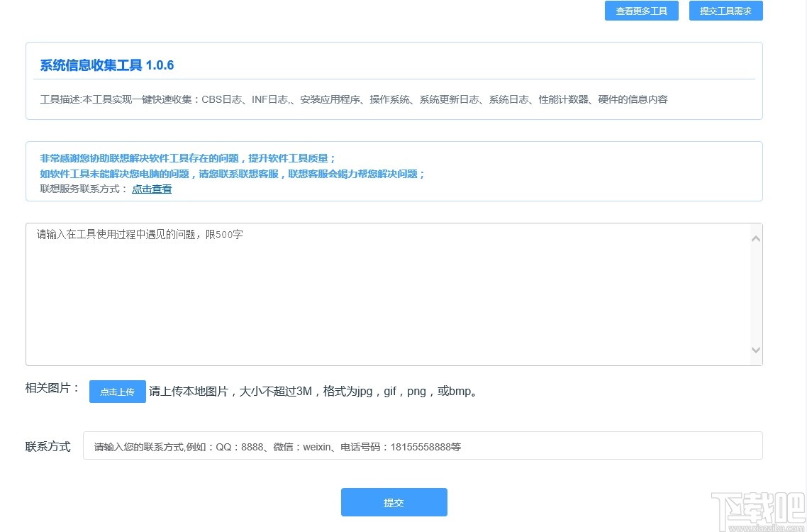Click the 联系方式 label
Image resolution: width=807 pixels, height=532 pixels.
point(47,445)
